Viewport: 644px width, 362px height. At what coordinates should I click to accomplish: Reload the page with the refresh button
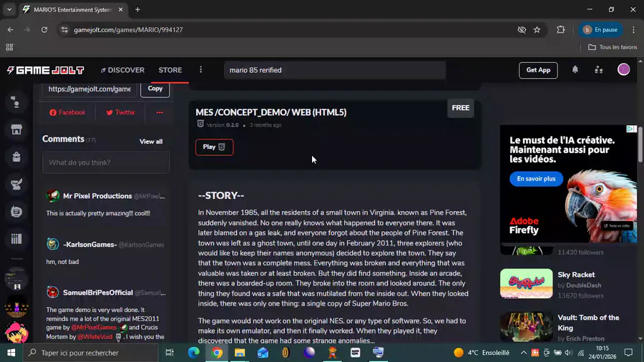(44, 29)
